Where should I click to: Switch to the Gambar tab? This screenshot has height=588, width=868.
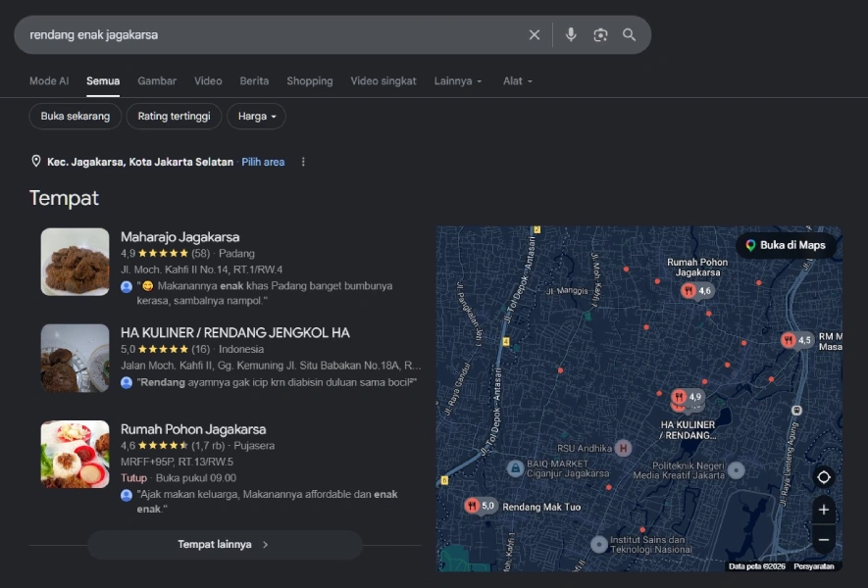coord(157,80)
